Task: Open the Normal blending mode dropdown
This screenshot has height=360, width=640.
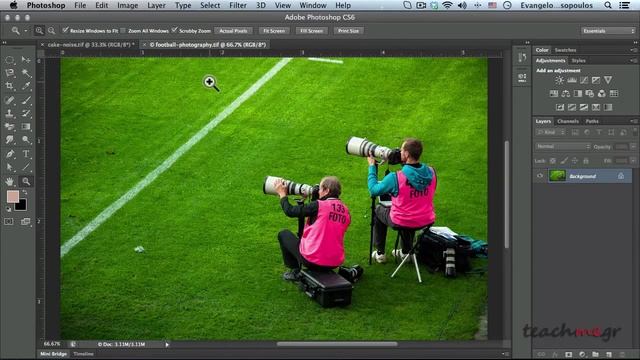Action: pyautogui.click(x=563, y=147)
